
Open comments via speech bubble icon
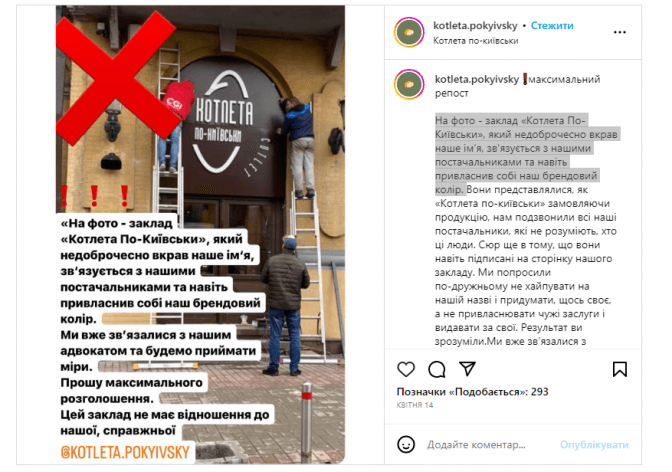click(x=436, y=369)
